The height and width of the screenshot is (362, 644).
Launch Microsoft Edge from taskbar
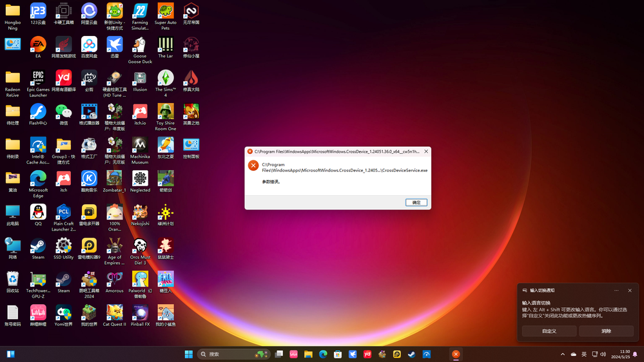tap(323, 354)
